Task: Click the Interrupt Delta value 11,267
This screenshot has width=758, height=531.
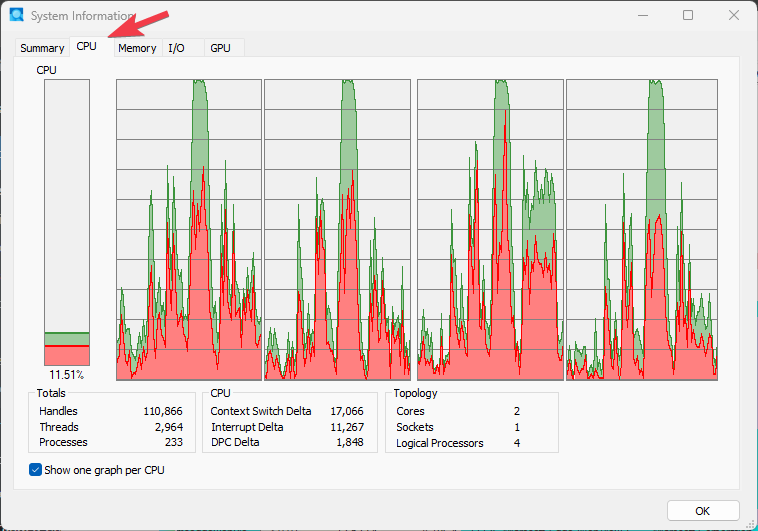Action: tap(347, 427)
